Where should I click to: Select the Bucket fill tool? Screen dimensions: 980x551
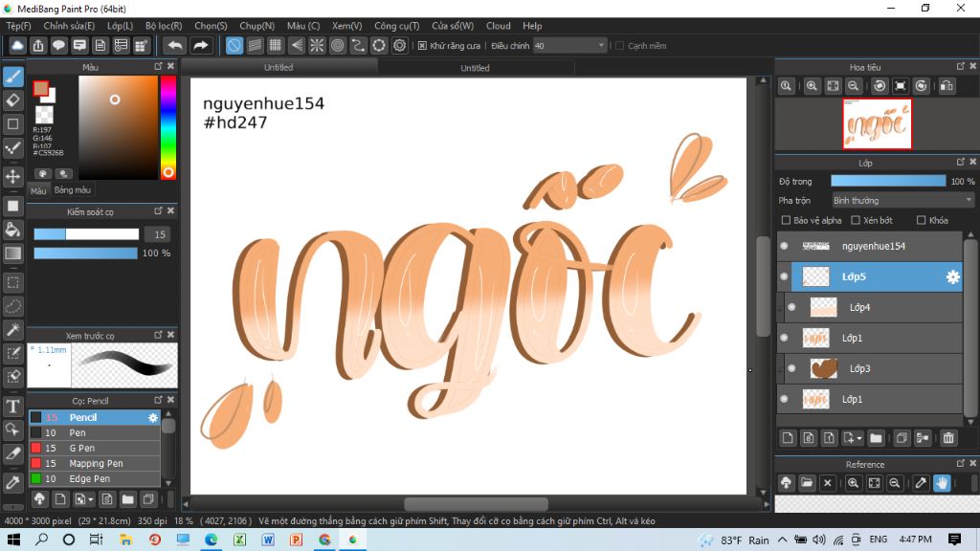(13, 230)
